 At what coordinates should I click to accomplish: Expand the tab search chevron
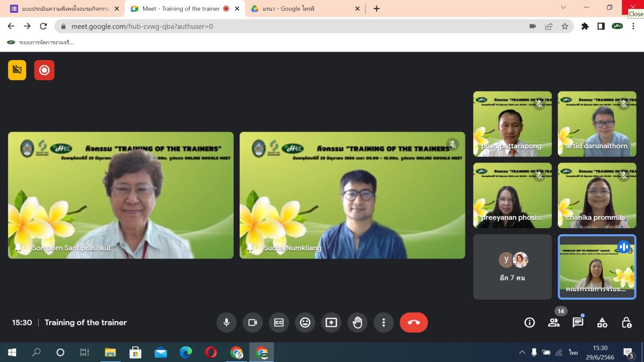coord(563,8)
